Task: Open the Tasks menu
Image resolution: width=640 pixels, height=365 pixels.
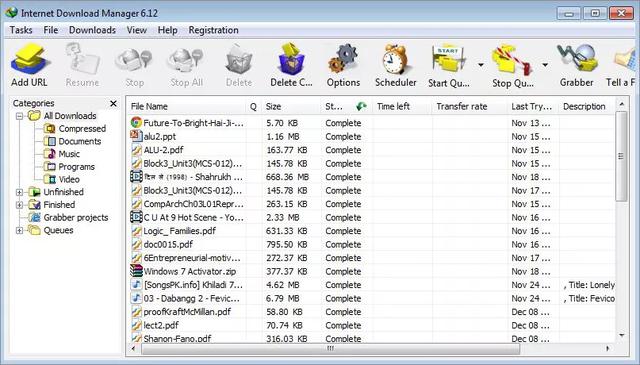Action: [21, 30]
